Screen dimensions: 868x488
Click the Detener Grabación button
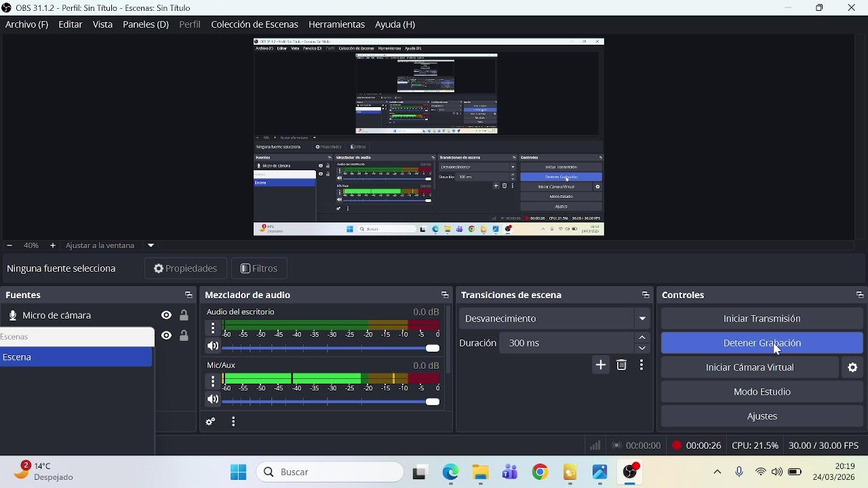coord(762,343)
